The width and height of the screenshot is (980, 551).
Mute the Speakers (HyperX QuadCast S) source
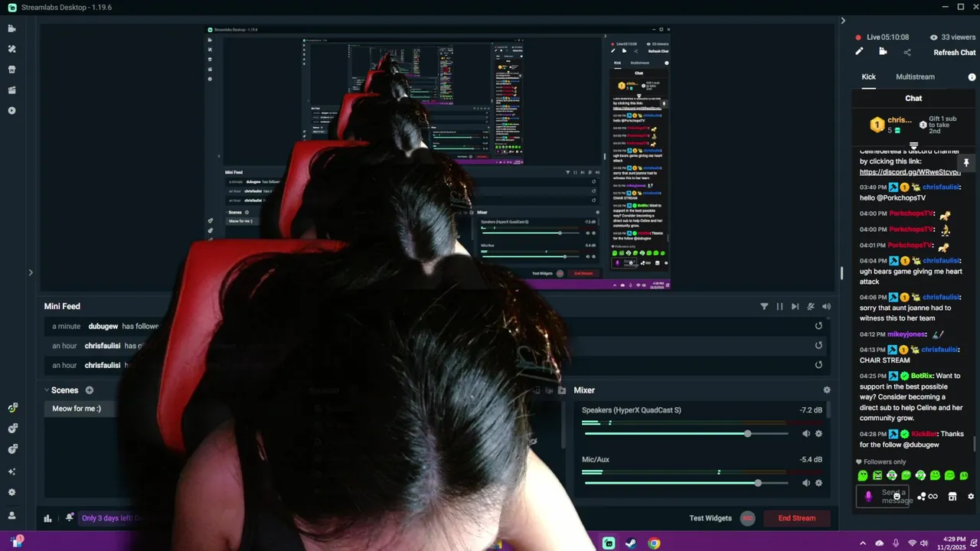tap(805, 434)
